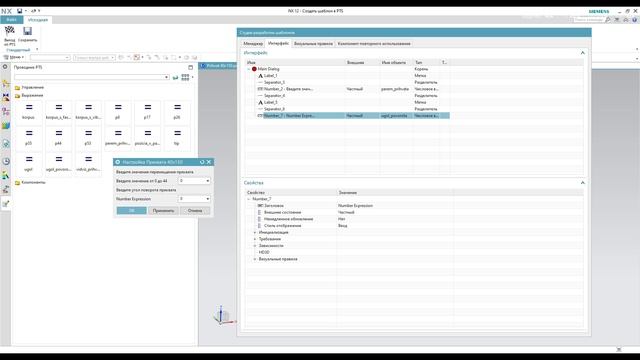The image size is (640, 360).
Task: Select the tip expression tile
Action: (x=177, y=138)
